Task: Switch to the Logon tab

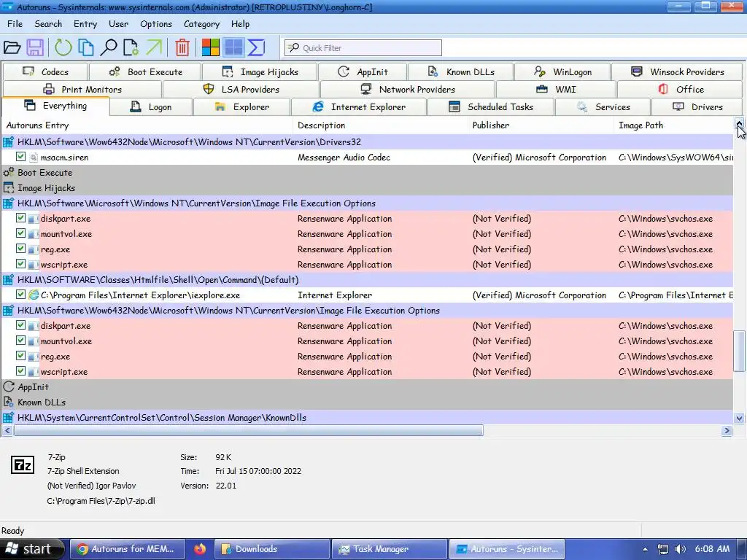Action: (x=151, y=107)
